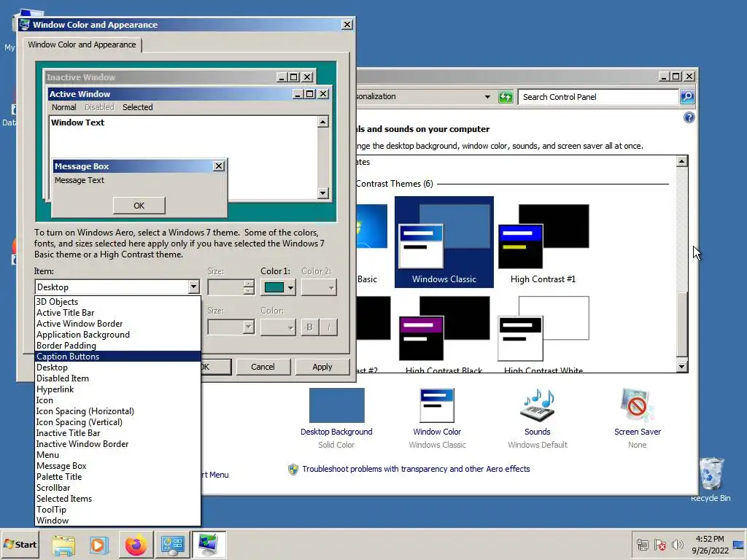Click the Window Color and Appearance tab
Image resolution: width=747 pixels, height=560 pixels.
82,44
